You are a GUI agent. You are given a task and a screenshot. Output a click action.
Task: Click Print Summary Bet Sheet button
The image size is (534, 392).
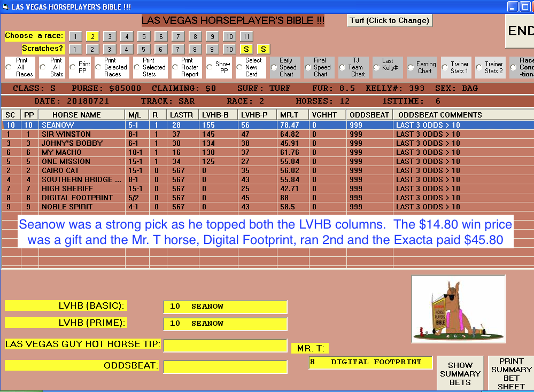pos(511,373)
